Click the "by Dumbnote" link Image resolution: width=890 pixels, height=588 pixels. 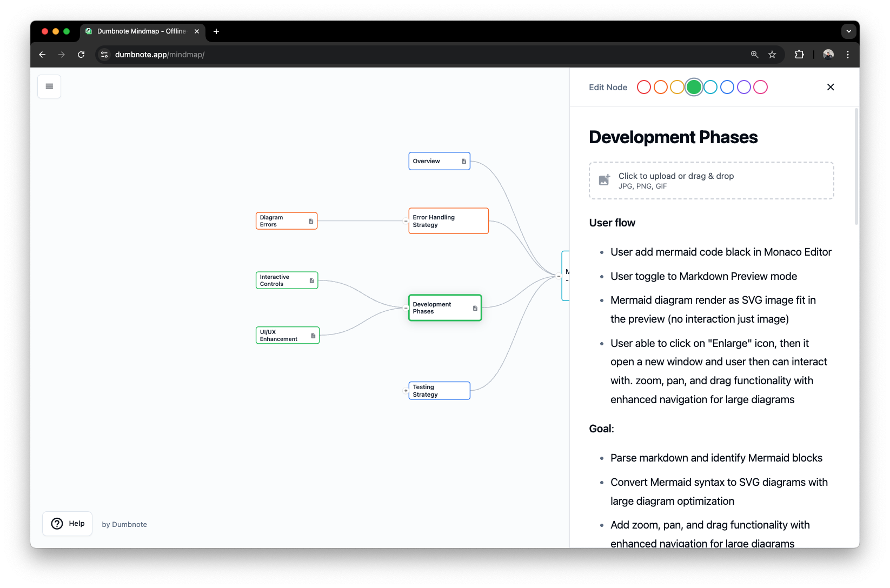(x=124, y=524)
